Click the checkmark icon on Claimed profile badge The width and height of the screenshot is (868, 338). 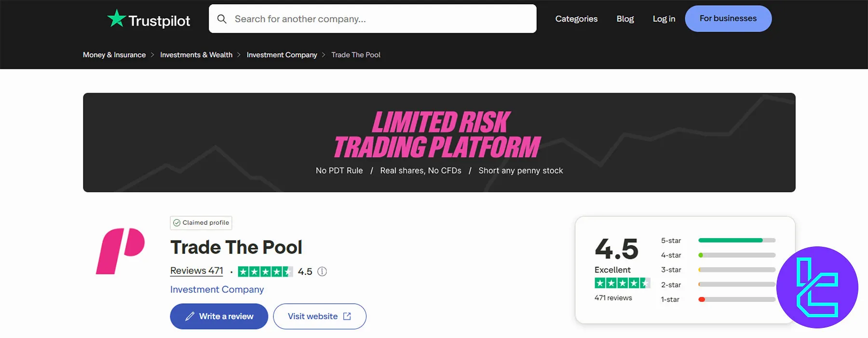point(177,223)
